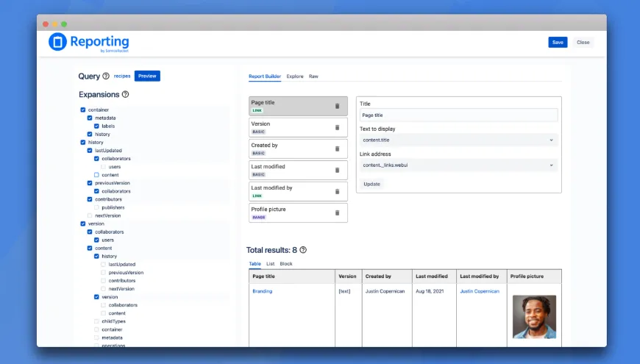640x364 pixels.
Task: Click the Total results help icon
Action: [303, 250]
